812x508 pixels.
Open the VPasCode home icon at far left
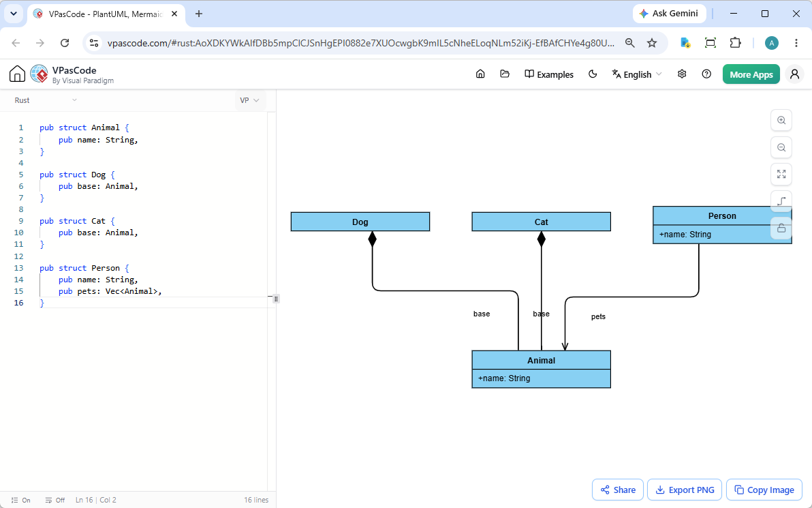click(17, 74)
